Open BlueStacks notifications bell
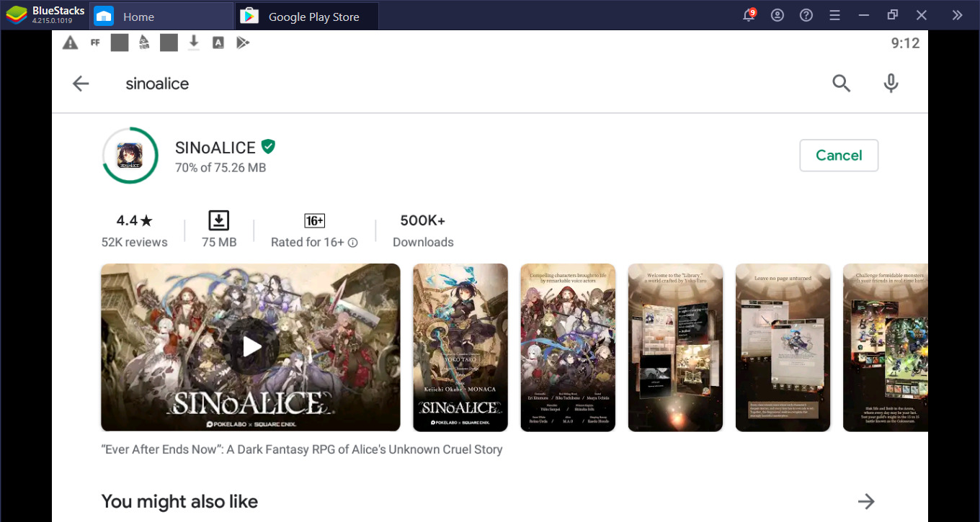The height and width of the screenshot is (522, 980). tap(749, 15)
